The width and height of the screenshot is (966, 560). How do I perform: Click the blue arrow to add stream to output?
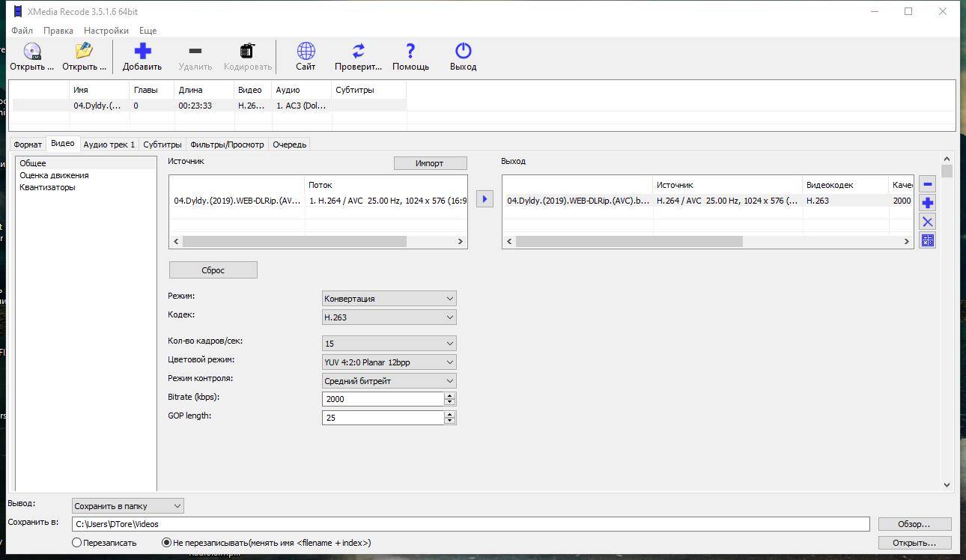click(484, 199)
